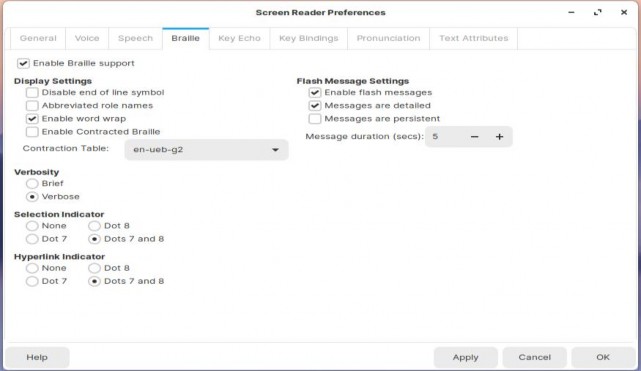
Task: Select Brief verbosity radio button
Action: (x=32, y=183)
